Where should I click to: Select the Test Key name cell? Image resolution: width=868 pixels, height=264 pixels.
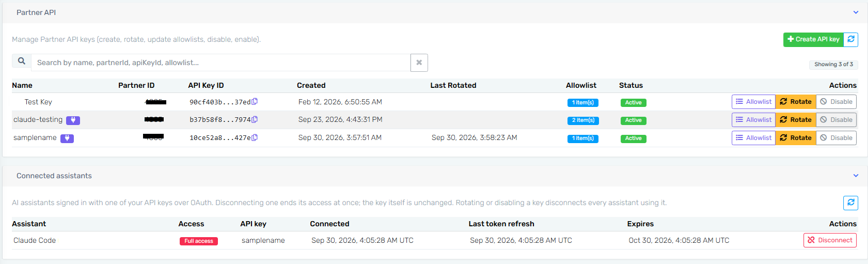(38, 102)
